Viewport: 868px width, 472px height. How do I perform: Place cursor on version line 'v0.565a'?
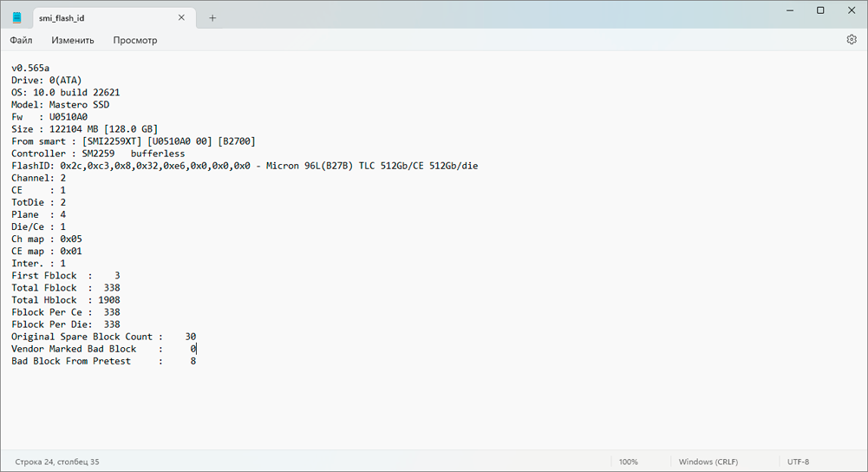(30, 69)
